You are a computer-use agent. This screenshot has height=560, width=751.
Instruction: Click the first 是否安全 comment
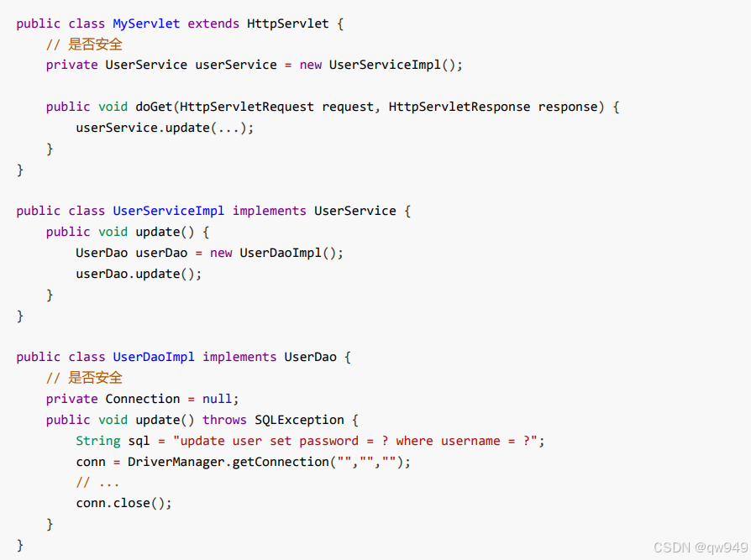click(84, 44)
